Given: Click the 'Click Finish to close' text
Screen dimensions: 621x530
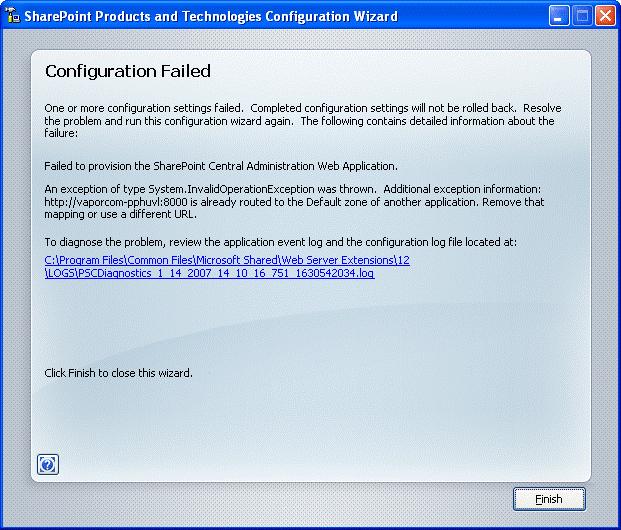Looking at the screenshot, I should click(118, 373).
